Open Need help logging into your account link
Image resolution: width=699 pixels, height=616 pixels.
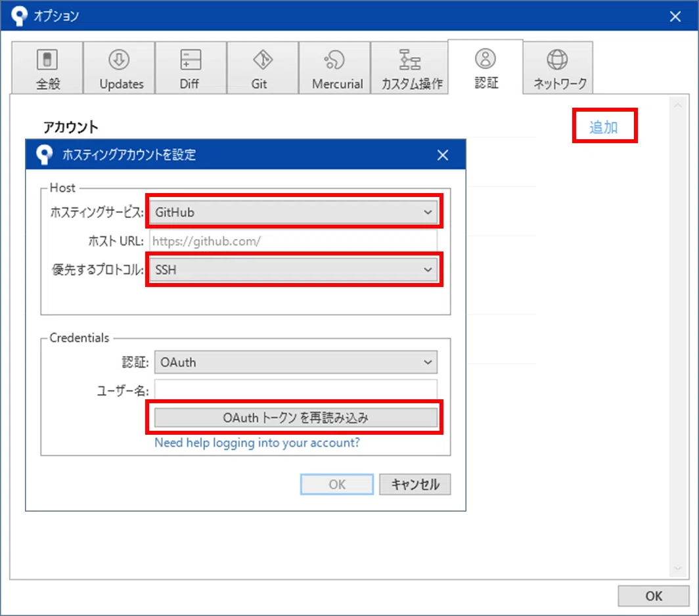[257, 443]
